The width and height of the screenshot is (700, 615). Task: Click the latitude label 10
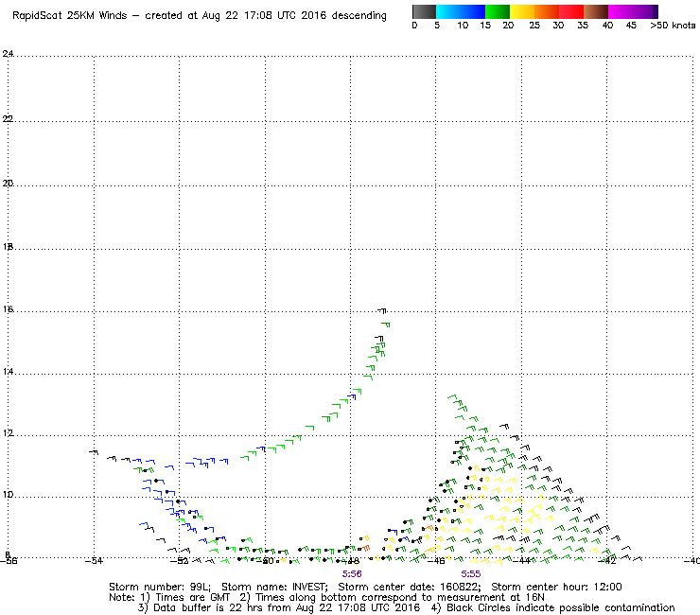pos(8,495)
